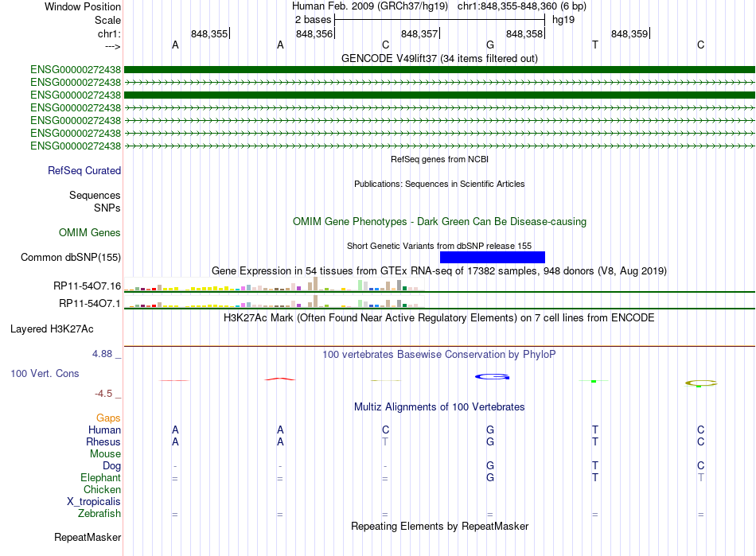Open Publications: Sequences in Scientific Articles title
Viewport: 756px width, 556px height.
pos(439,184)
